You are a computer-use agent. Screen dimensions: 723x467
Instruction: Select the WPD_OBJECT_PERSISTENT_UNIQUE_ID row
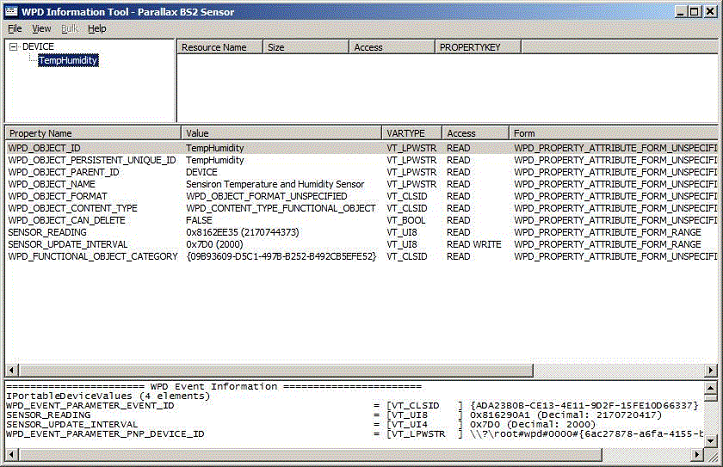click(x=362, y=160)
